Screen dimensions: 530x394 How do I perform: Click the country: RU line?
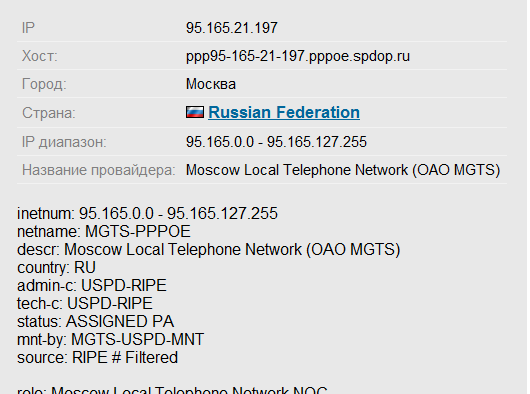point(56,268)
